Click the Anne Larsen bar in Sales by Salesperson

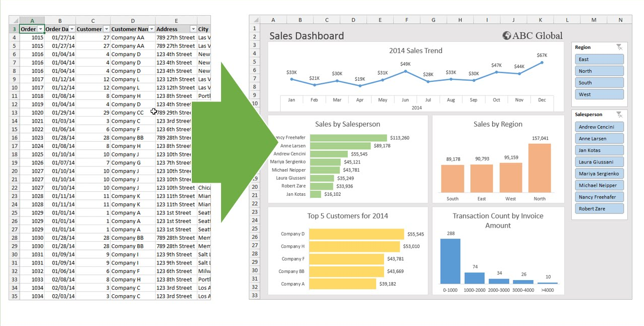340,146
